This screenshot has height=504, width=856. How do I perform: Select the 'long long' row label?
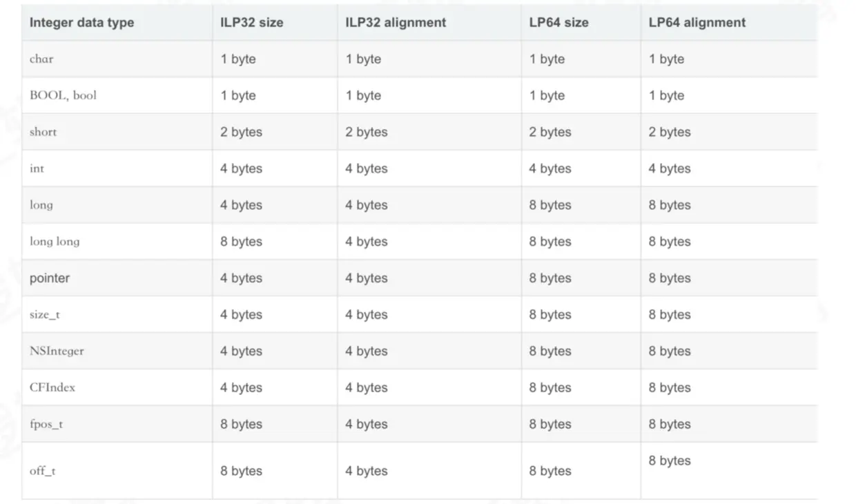pyautogui.click(x=55, y=242)
